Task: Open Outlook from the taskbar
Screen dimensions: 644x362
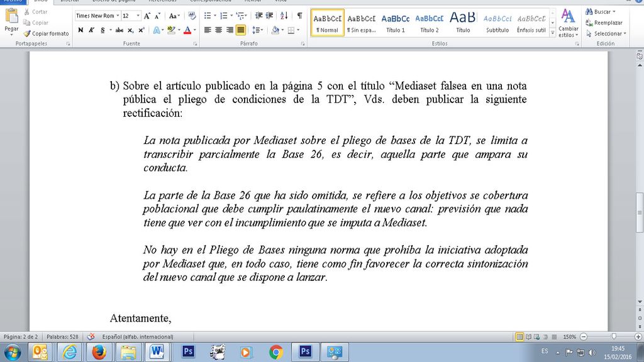Action: pyautogui.click(x=40, y=352)
